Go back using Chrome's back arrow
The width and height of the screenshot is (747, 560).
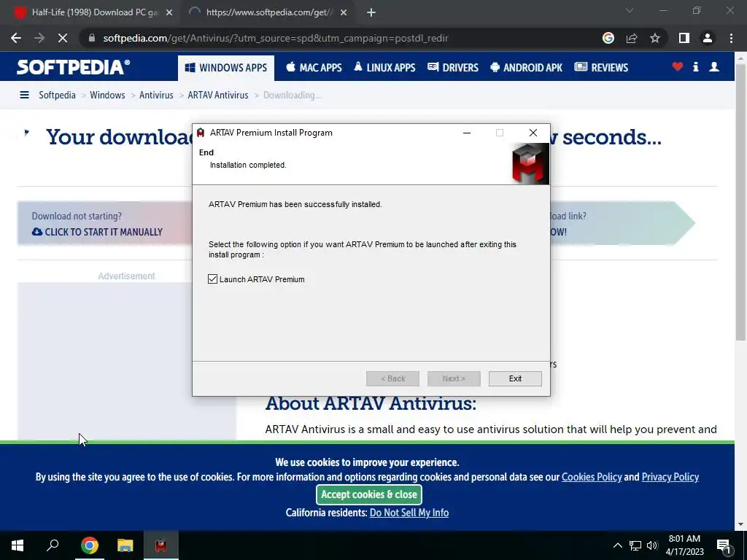tap(16, 38)
